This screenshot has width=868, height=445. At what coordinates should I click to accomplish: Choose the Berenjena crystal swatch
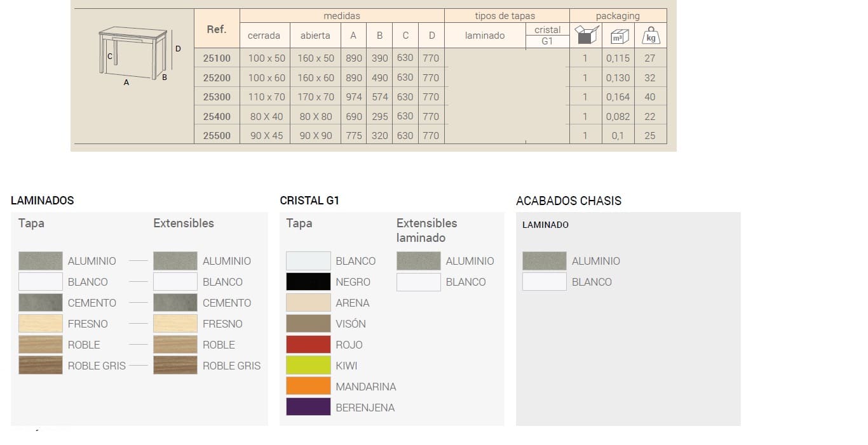coord(308,408)
